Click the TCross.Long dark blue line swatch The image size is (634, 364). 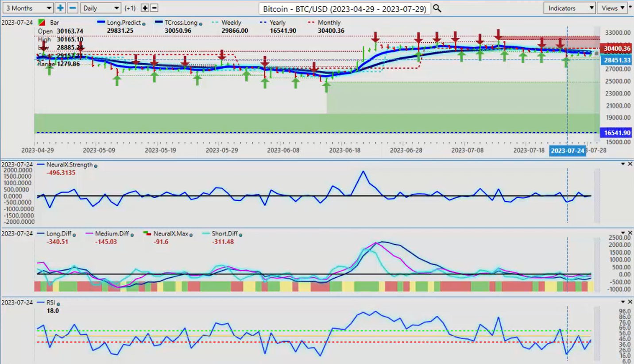click(x=158, y=22)
